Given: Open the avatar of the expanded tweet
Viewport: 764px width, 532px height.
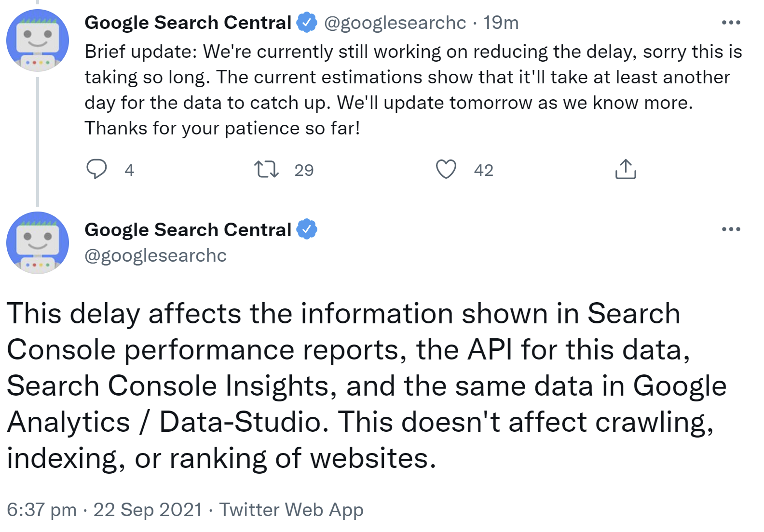Looking at the screenshot, I should [37, 243].
